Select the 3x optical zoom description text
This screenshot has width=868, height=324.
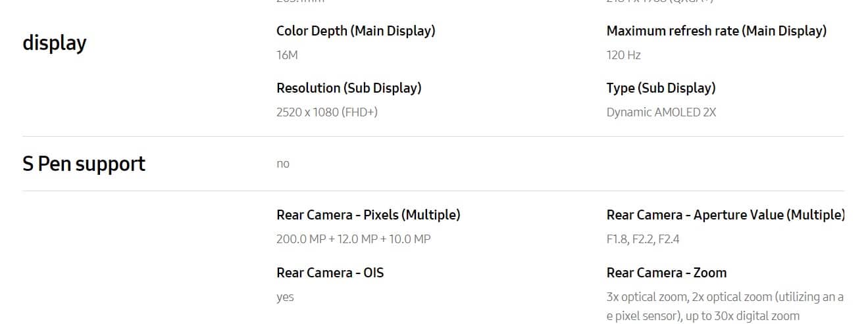725,306
